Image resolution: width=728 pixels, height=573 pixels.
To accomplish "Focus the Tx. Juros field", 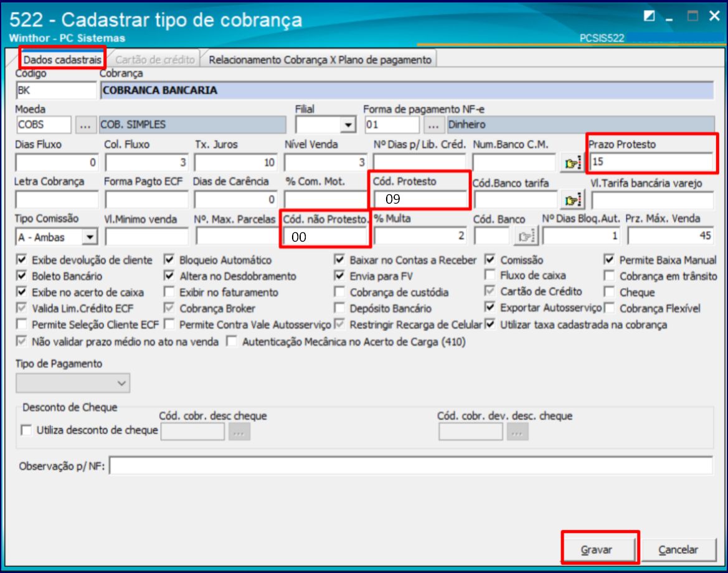I will coord(235,163).
